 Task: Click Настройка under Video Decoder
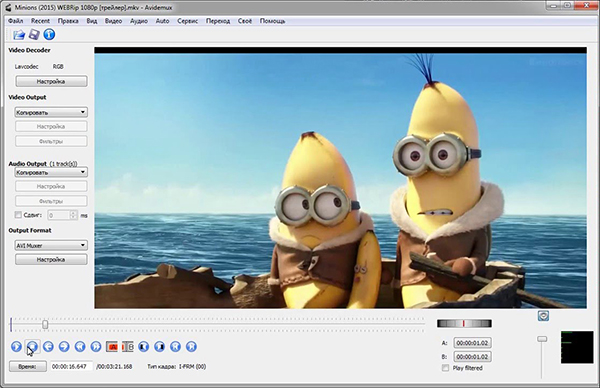[51, 81]
